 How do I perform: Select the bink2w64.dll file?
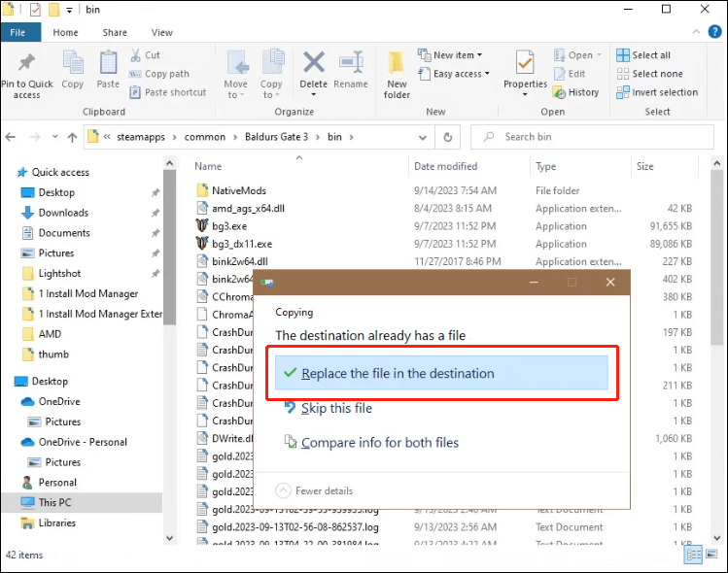pos(239,261)
